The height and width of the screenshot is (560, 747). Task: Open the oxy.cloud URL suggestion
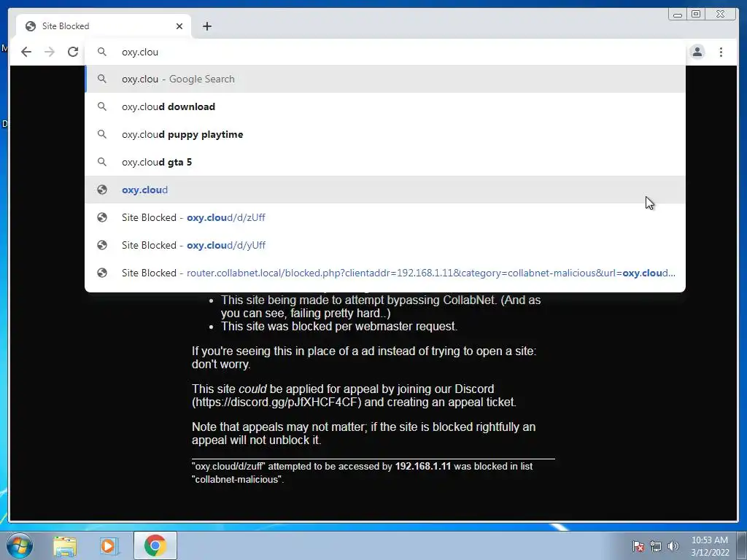(x=385, y=190)
